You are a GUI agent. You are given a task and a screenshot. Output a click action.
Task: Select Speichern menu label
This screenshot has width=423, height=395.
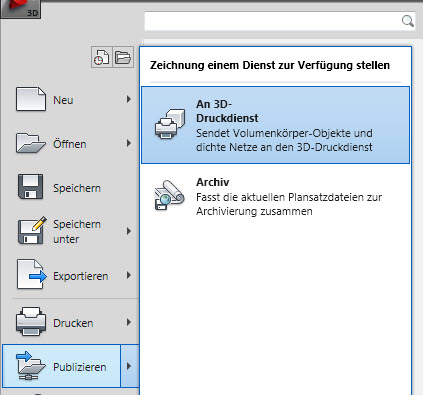77,188
